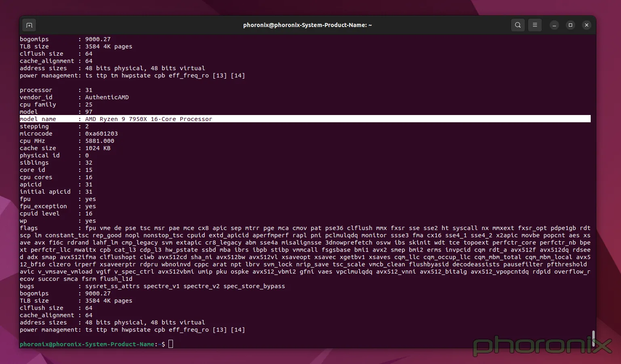Click the shell prompt cursor
This screenshot has height=364, width=621.
coord(171,344)
